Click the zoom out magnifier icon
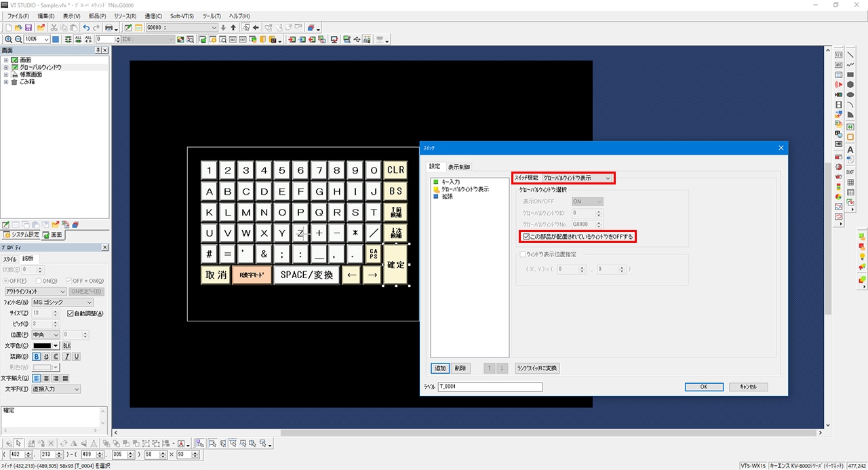The width and height of the screenshot is (868, 470). pos(18,39)
